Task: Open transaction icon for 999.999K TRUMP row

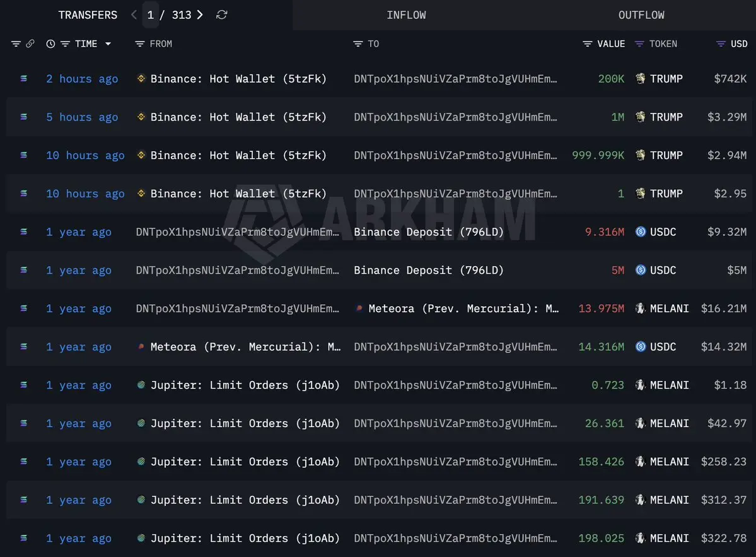Action: click(x=23, y=155)
